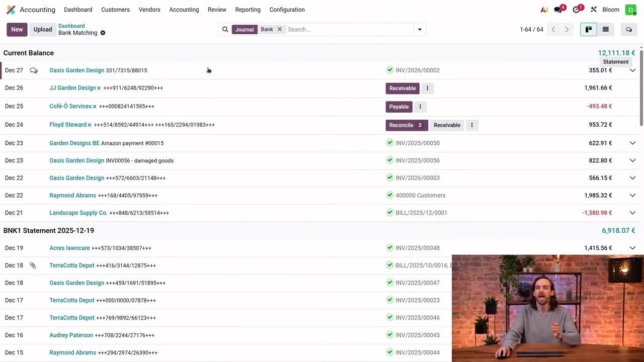Open the chat icon on Dec 27 row

(34, 70)
